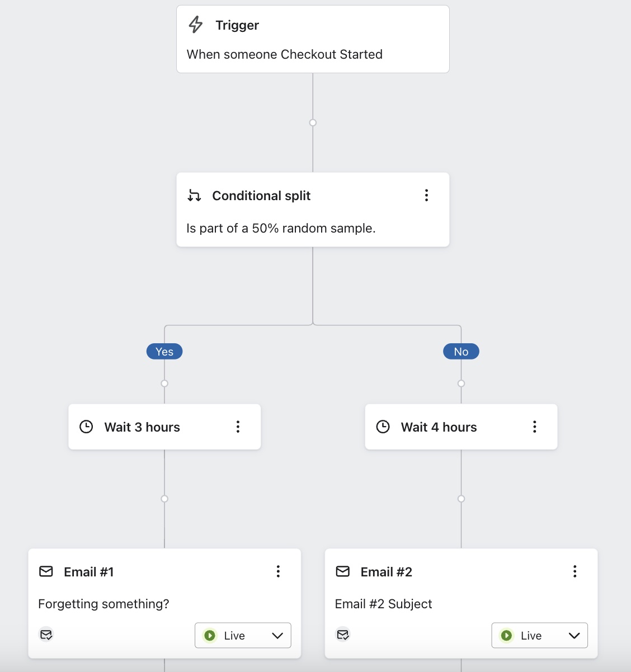Select the Yes branch label

click(x=164, y=352)
